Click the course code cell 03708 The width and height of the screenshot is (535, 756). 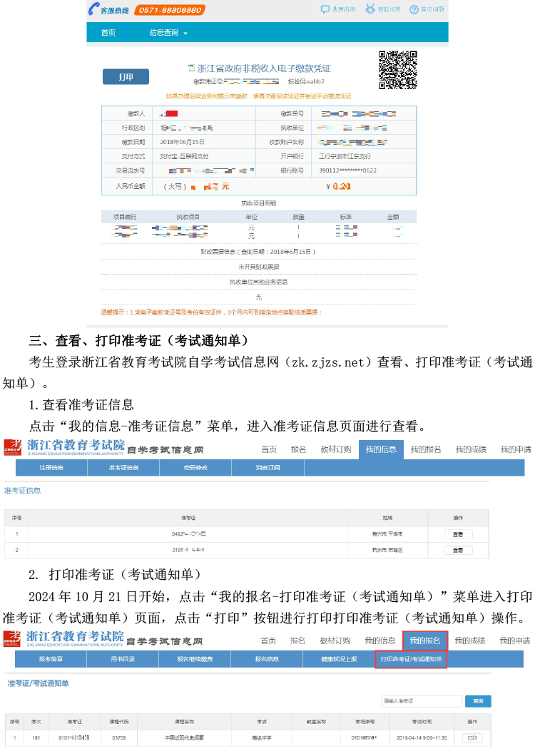point(119,738)
